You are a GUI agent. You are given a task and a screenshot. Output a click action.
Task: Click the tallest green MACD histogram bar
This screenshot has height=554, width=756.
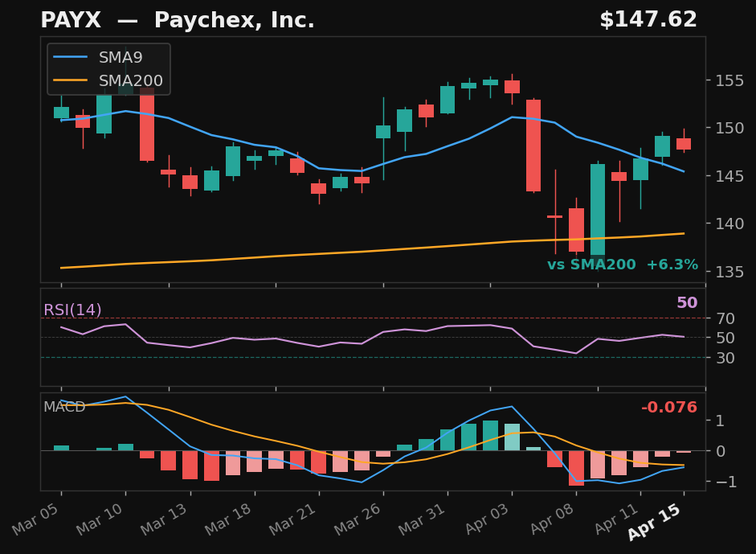pos(490,436)
